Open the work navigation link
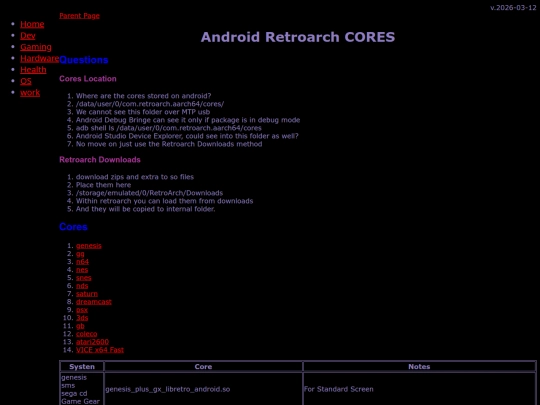Viewport: 540px width, 405px height. tap(30, 92)
